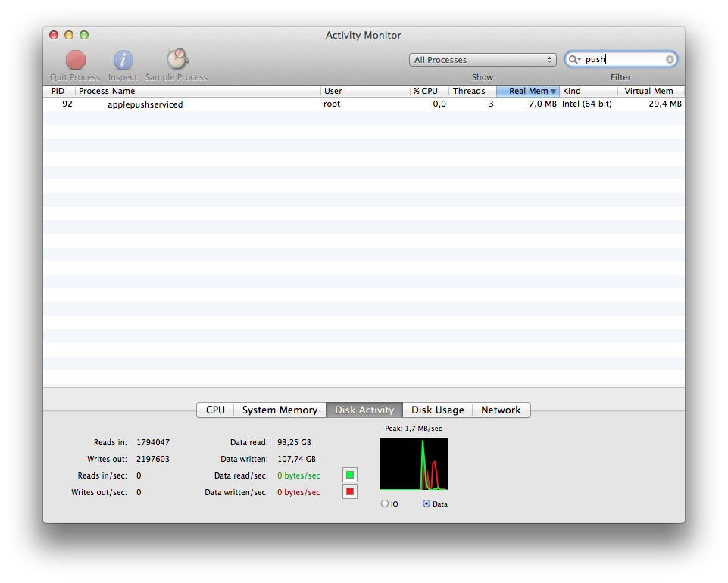Click the Reads in 1794047 value

(153, 442)
